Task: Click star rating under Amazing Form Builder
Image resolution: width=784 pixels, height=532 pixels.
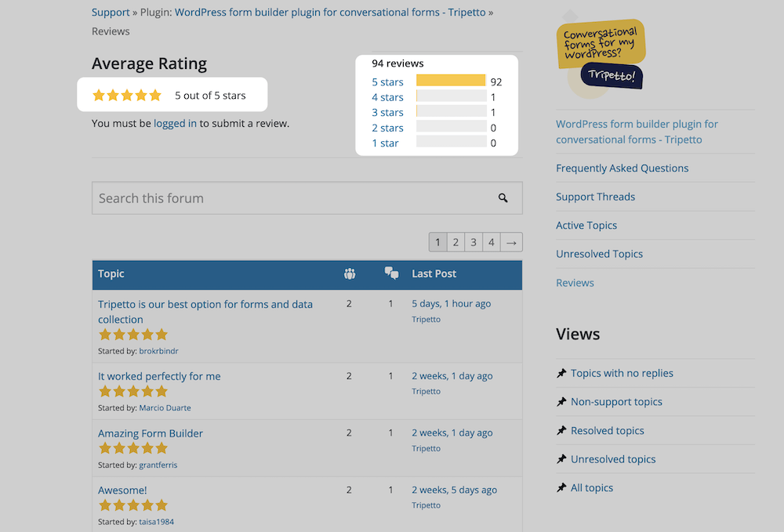Action: coord(133,449)
